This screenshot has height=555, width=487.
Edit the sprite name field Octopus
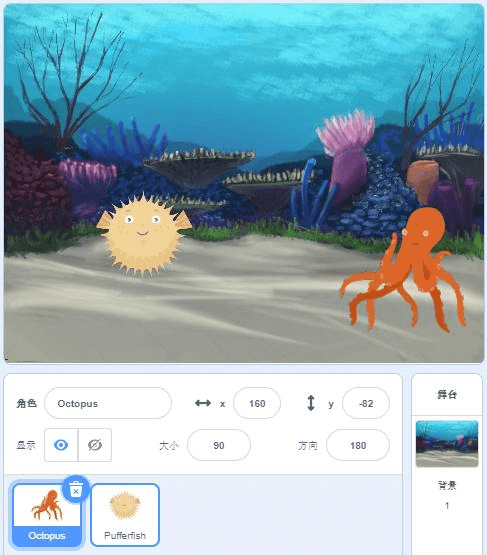click(108, 403)
